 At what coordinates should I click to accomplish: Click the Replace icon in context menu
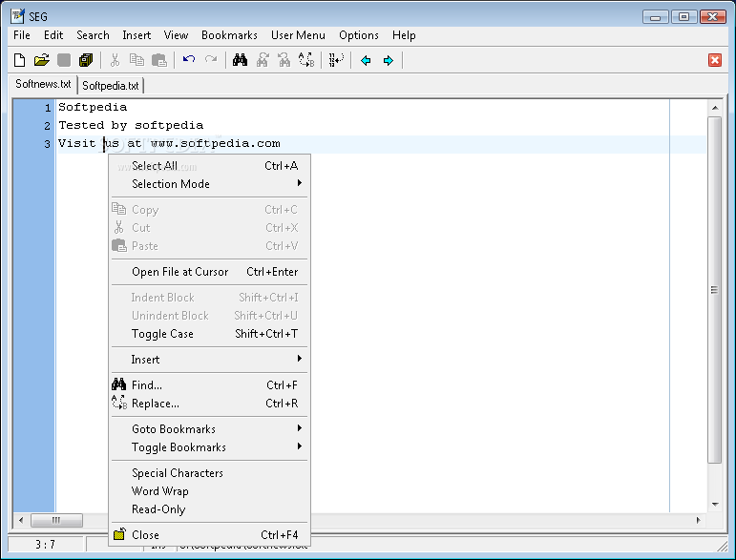[x=119, y=403]
